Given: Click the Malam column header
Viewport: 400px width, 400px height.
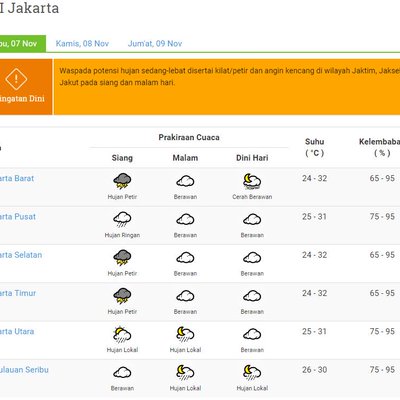Looking at the screenshot, I should click(x=185, y=158).
